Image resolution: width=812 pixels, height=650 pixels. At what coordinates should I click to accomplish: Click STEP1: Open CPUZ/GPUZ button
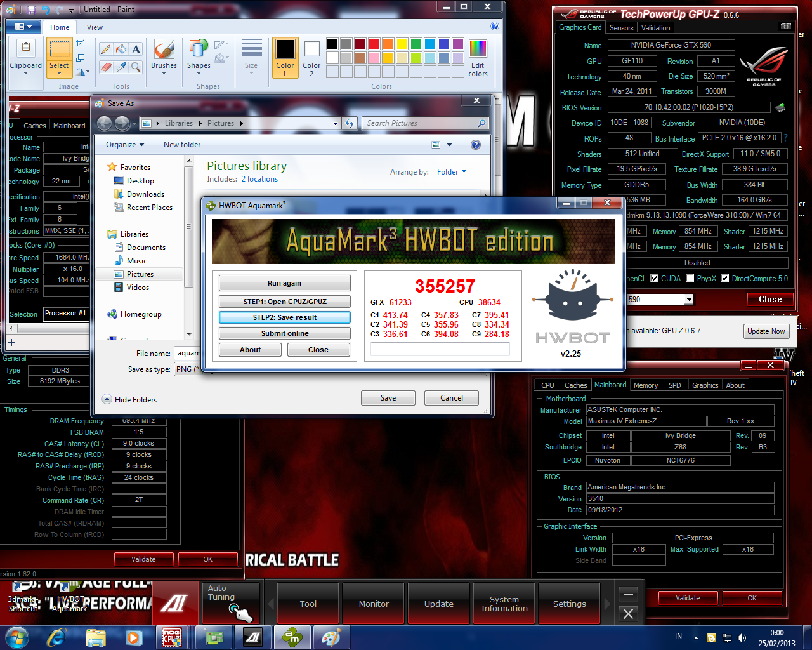pos(284,302)
